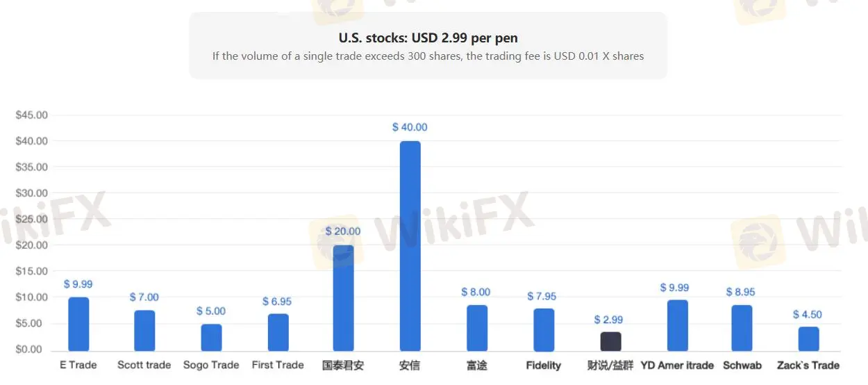Click the $ 40.00 data label
The height and width of the screenshot is (385, 868).
pos(410,127)
